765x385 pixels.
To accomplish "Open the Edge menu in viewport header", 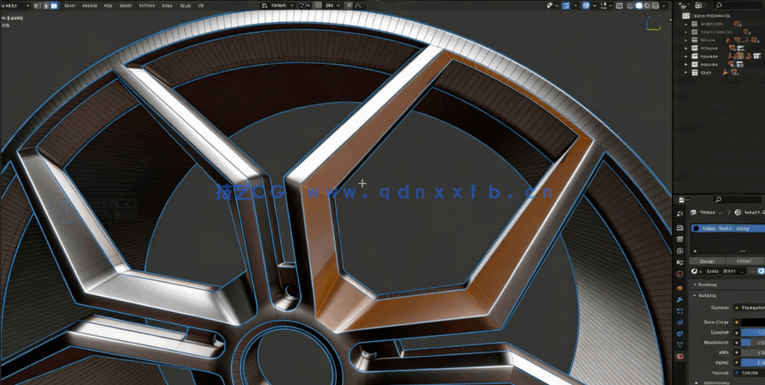I will [167, 5].
